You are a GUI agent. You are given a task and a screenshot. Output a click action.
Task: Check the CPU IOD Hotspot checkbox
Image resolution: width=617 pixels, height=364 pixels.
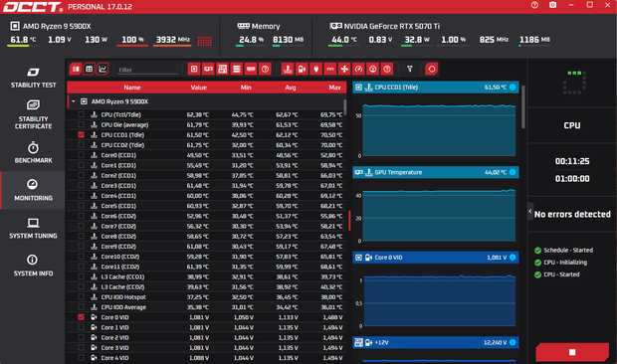[x=81, y=296]
